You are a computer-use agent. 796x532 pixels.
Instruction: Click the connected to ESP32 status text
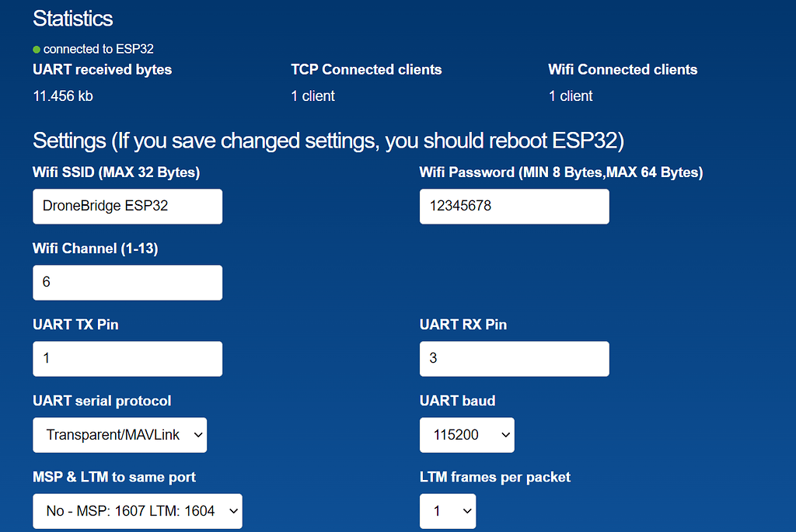[98, 48]
